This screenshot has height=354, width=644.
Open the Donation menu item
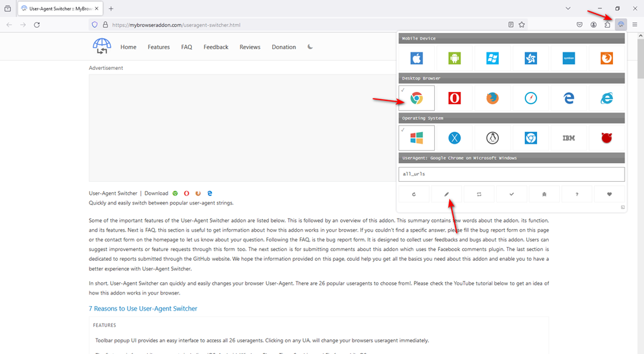(284, 47)
